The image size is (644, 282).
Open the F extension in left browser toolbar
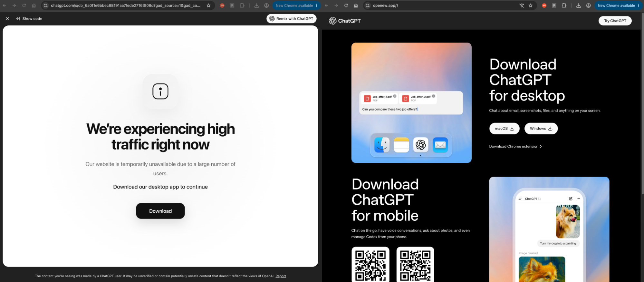[232, 5]
